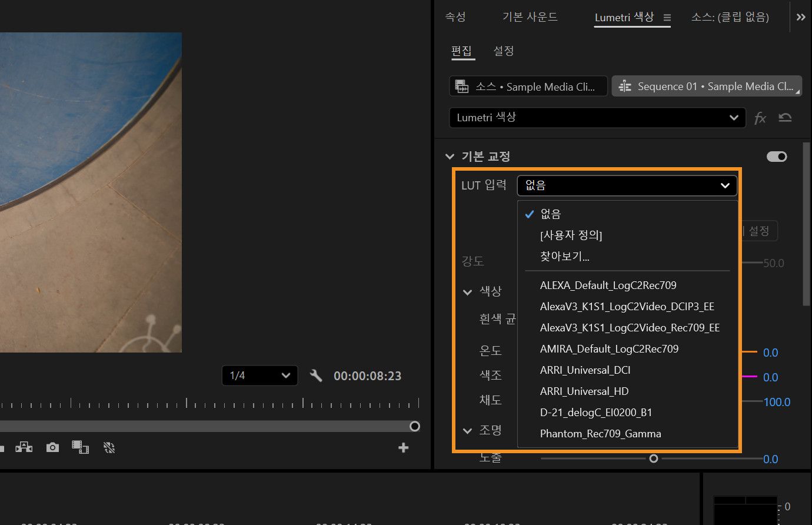Check ARRI_Universal_HD in the LUT dropdown
This screenshot has height=525, width=812.
[584, 391]
